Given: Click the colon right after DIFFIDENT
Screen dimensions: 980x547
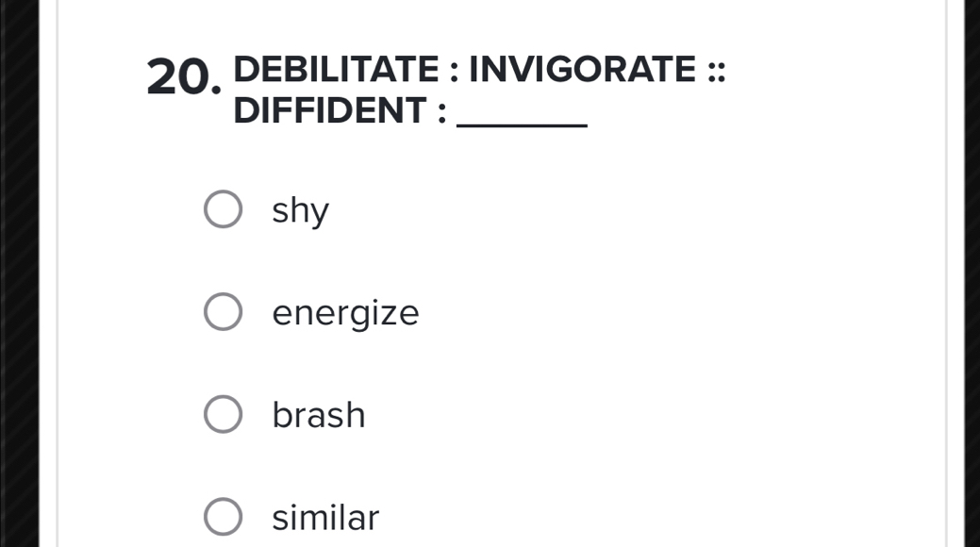Looking at the screenshot, I should pyautogui.click(x=441, y=111).
